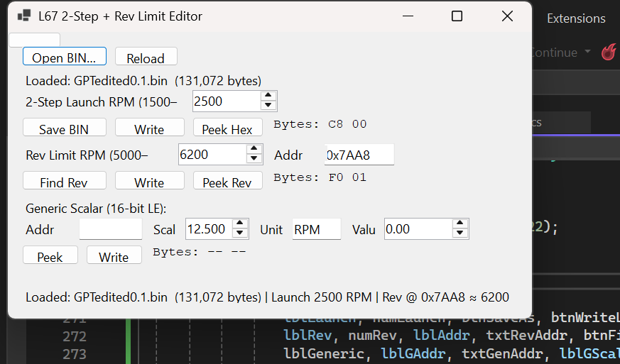Select the Unit text field containing RPM

(x=316, y=229)
